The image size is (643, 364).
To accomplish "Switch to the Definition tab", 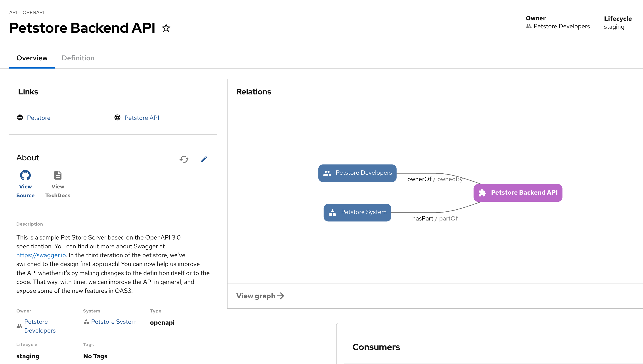I will click(x=78, y=58).
